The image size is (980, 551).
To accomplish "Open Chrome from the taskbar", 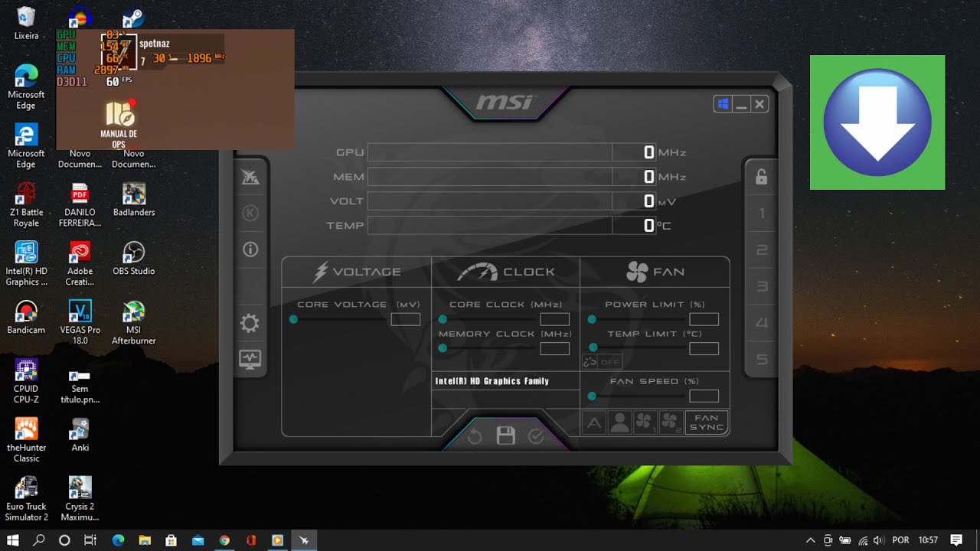I will [x=224, y=540].
